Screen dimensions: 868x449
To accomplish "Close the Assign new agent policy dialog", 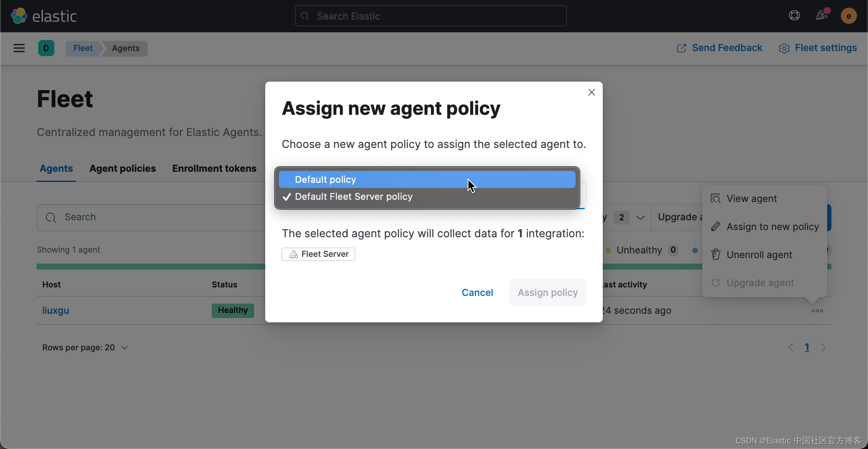I will point(591,92).
